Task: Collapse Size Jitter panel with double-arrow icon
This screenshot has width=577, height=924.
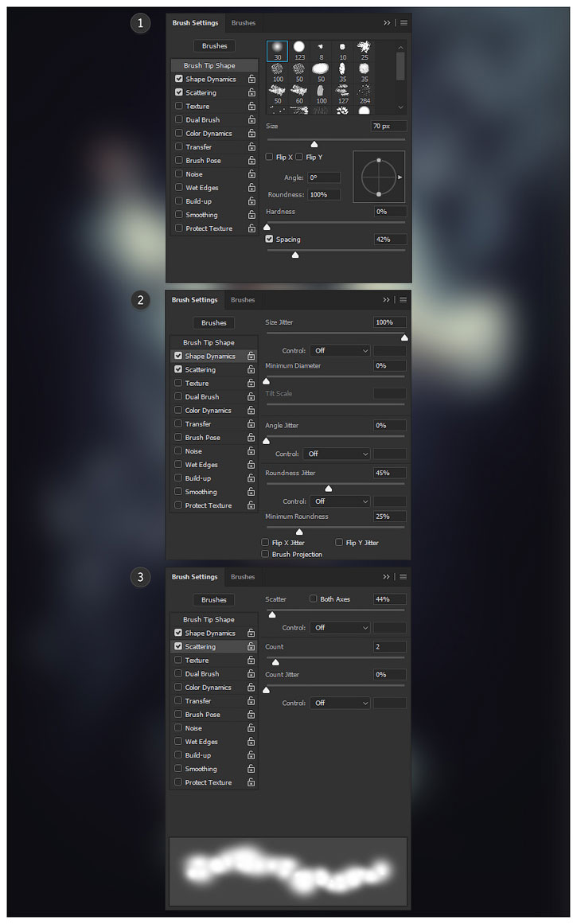Action: [387, 300]
